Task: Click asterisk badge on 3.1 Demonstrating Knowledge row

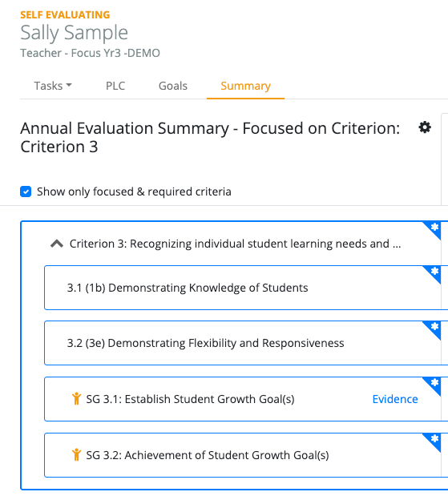Action: (x=434, y=272)
